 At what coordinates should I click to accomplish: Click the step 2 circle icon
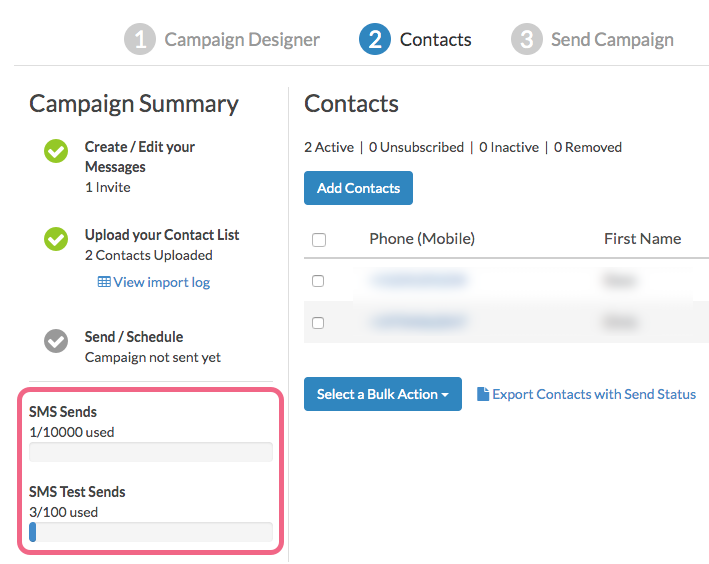tap(374, 40)
